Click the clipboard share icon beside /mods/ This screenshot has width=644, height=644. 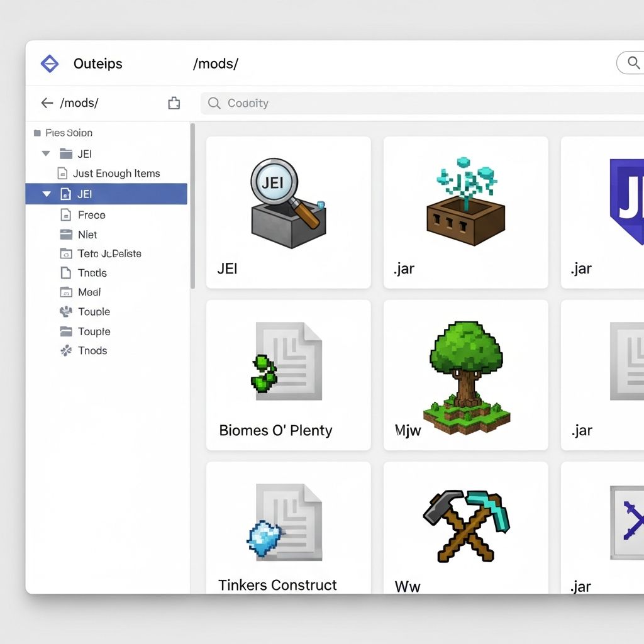click(174, 103)
